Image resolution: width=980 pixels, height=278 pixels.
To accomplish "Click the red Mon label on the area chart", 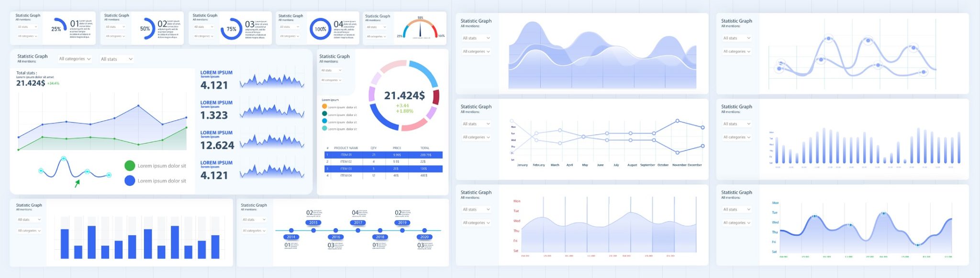I will pos(517,201).
